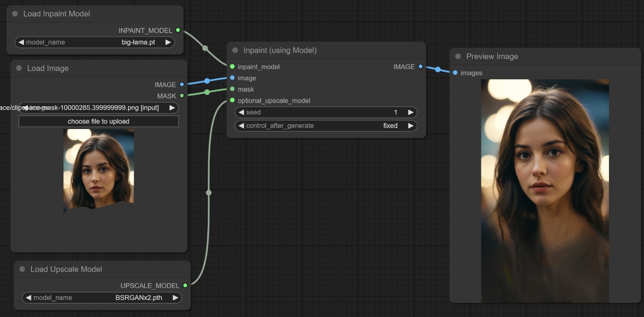Collapse the Inpaint (using Model) node
The height and width of the screenshot is (317, 644).
point(235,50)
